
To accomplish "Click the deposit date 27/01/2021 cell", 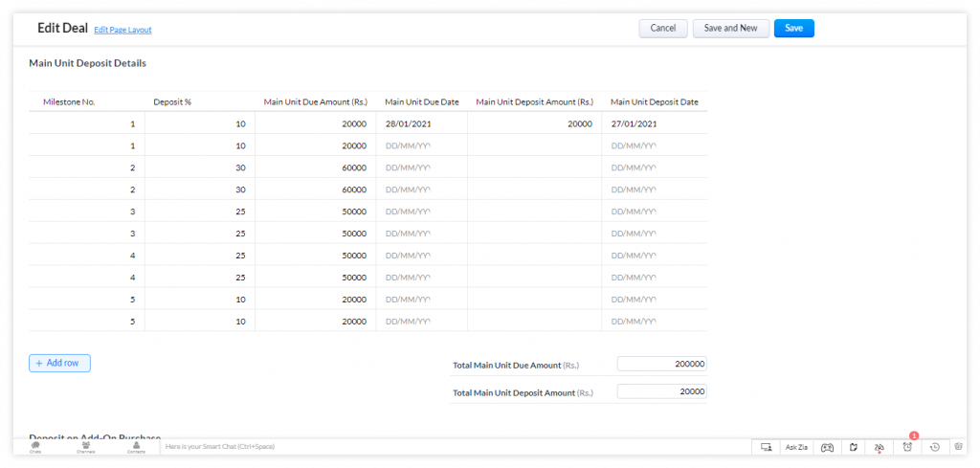I will [655, 123].
